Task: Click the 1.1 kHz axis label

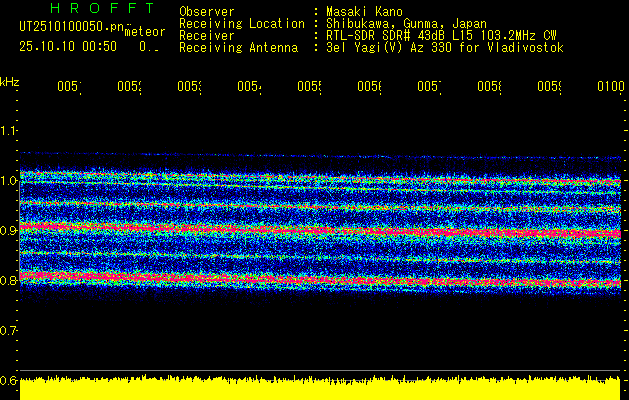Action: tap(9, 130)
